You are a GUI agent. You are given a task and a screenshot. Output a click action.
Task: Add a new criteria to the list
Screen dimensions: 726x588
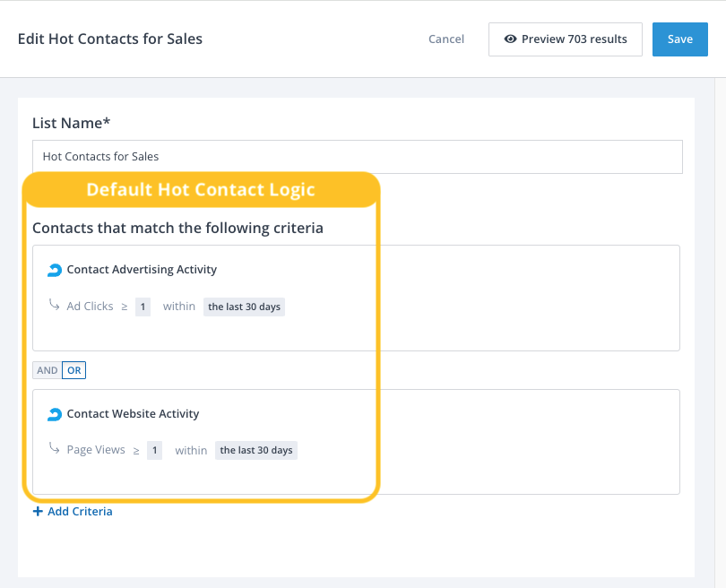(80, 512)
